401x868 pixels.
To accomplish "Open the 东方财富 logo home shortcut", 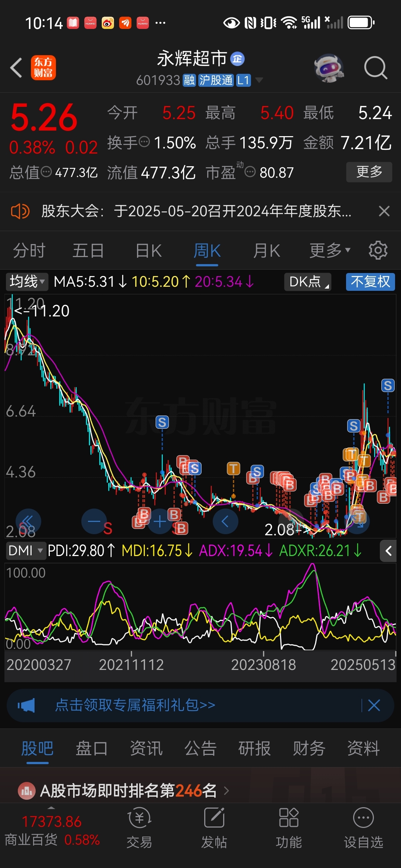I will (x=43, y=68).
